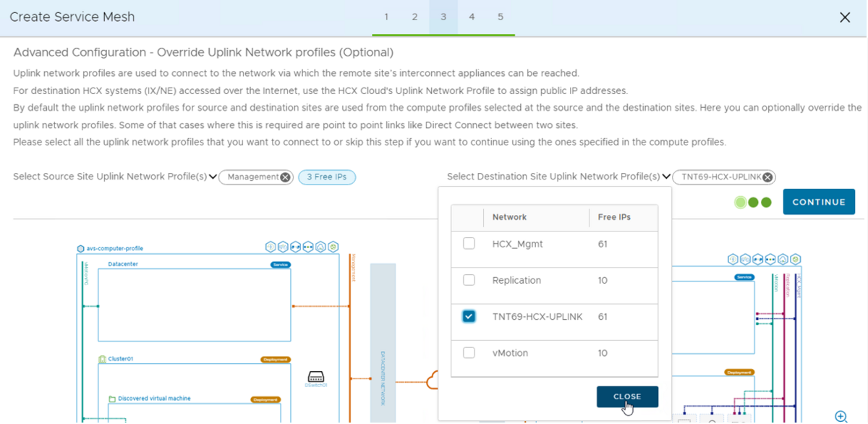
Task: Click the Deployment badge on destination site
Action: coord(739,372)
